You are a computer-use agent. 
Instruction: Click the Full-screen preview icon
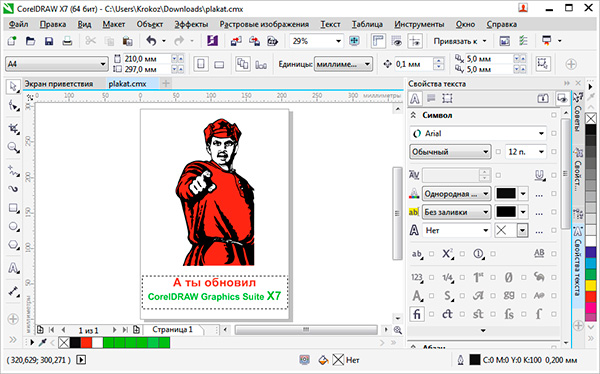point(354,41)
